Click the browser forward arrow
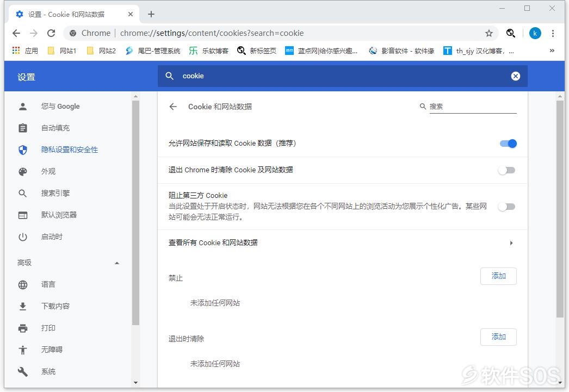Screen dimensions: 569x392 (34, 33)
